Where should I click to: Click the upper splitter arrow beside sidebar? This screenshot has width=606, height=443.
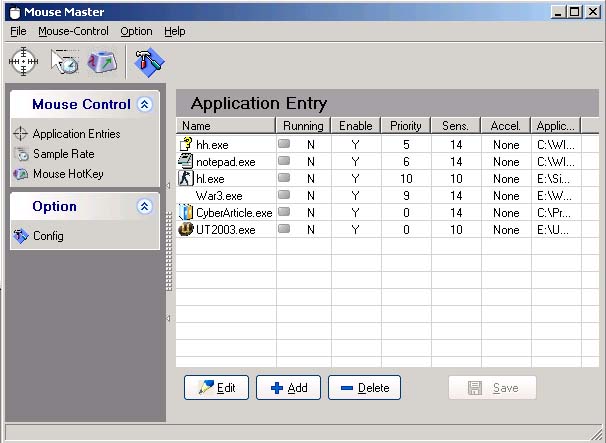pyautogui.click(x=168, y=186)
